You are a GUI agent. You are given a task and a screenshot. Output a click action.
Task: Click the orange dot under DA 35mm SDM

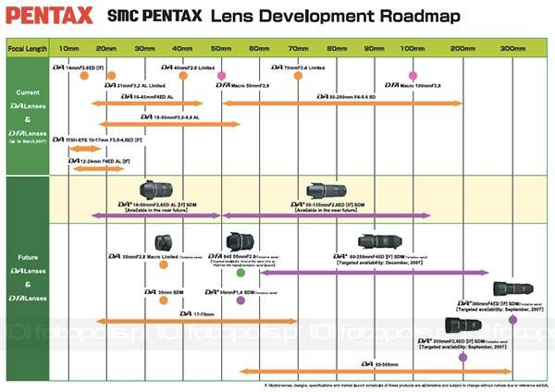click(x=164, y=300)
